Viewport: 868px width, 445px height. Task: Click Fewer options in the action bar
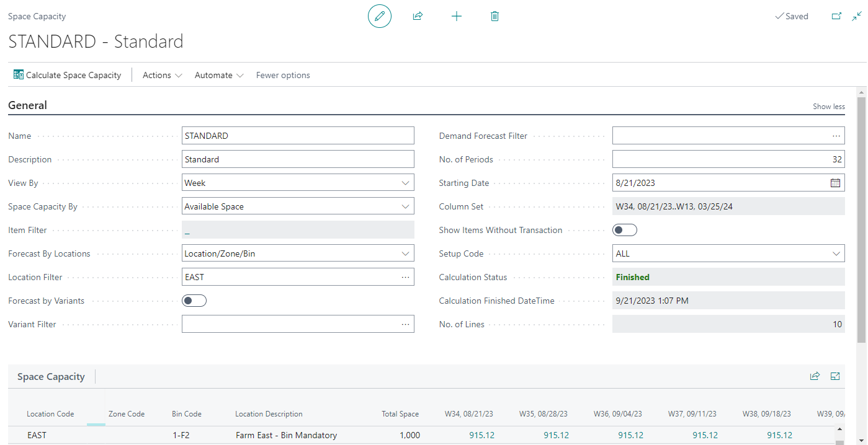point(283,75)
